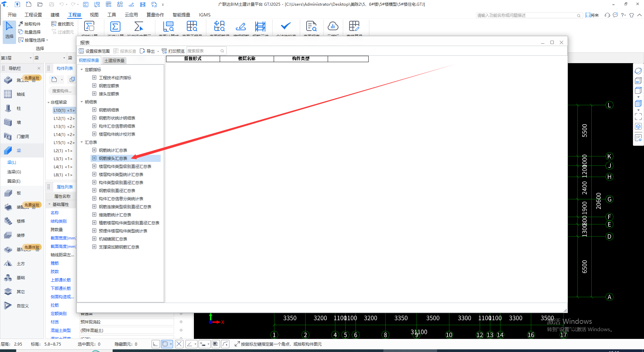Click the 3D view cube icon on right toolbar
The height and width of the screenshot is (352, 644).
click(638, 81)
